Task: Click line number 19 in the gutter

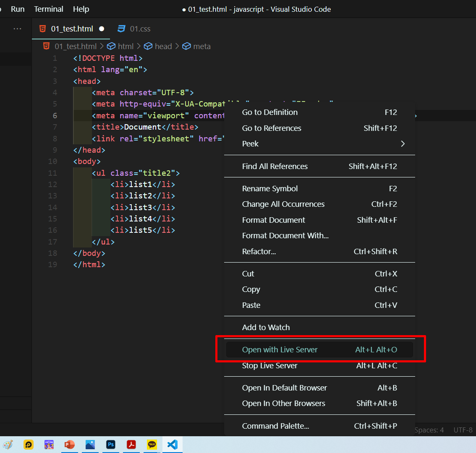Action: pyautogui.click(x=52, y=265)
